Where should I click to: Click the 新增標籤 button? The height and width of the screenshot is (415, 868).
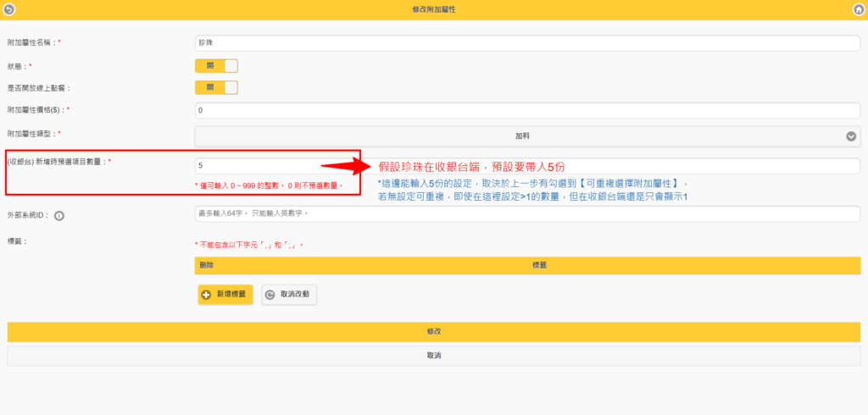point(225,295)
